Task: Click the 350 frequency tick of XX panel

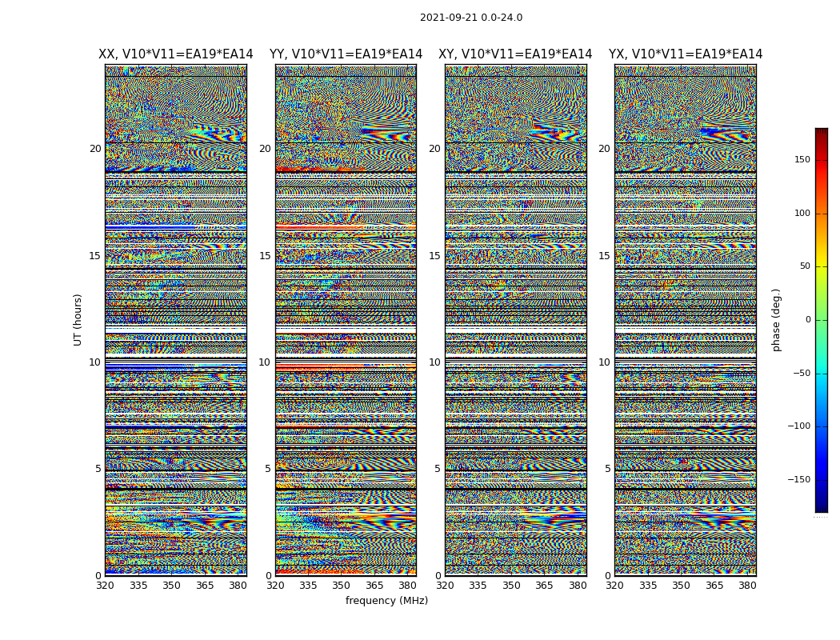Action: 171,586
